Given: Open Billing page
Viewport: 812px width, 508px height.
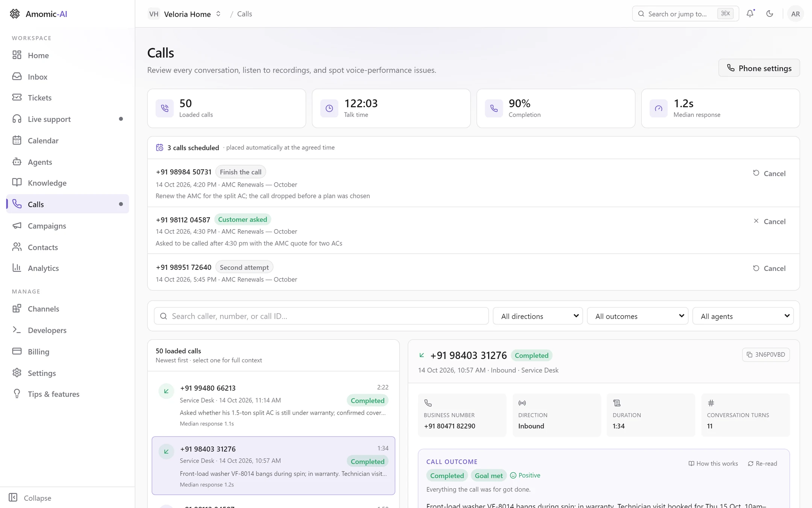Looking at the screenshot, I should (x=68, y=352).
